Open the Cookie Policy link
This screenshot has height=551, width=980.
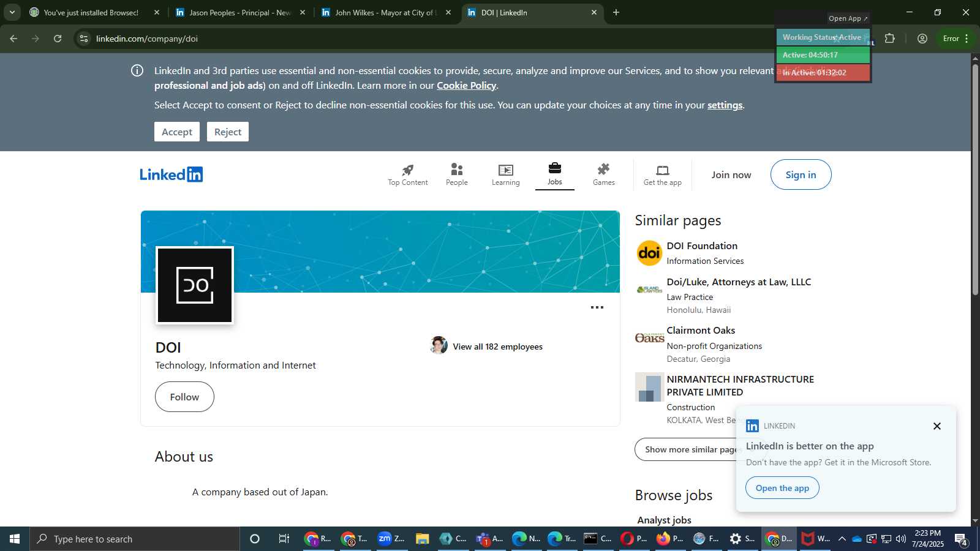click(466, 86)
